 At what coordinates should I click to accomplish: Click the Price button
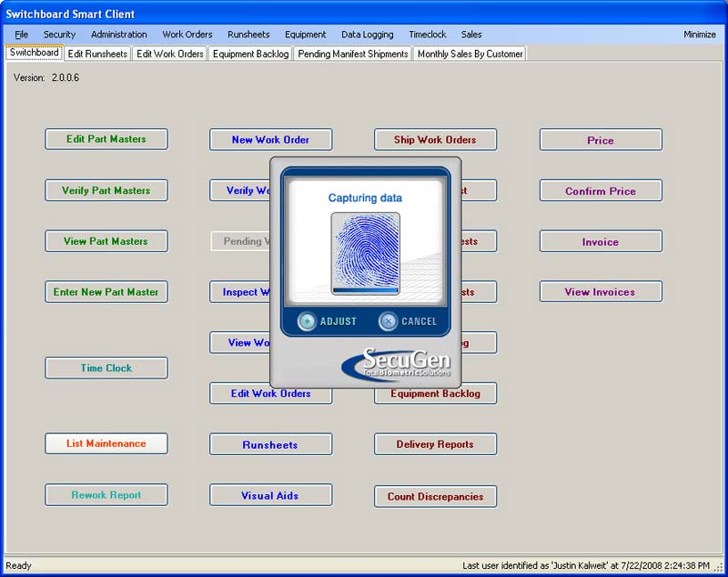[601, 140]
